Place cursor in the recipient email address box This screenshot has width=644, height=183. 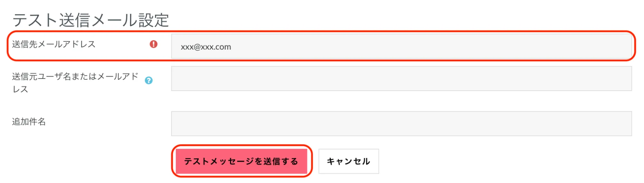click(x=401, y=47)
